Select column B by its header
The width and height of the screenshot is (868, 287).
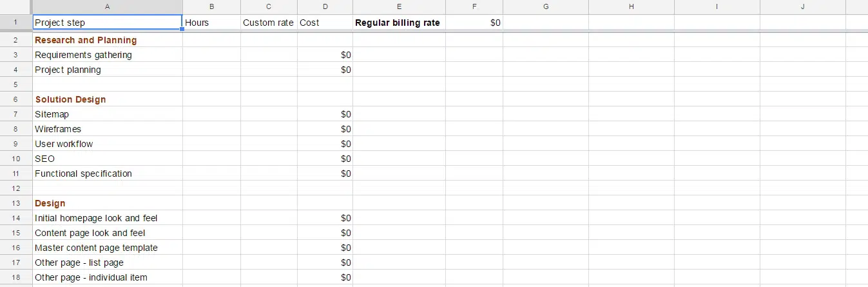point(211,6)
